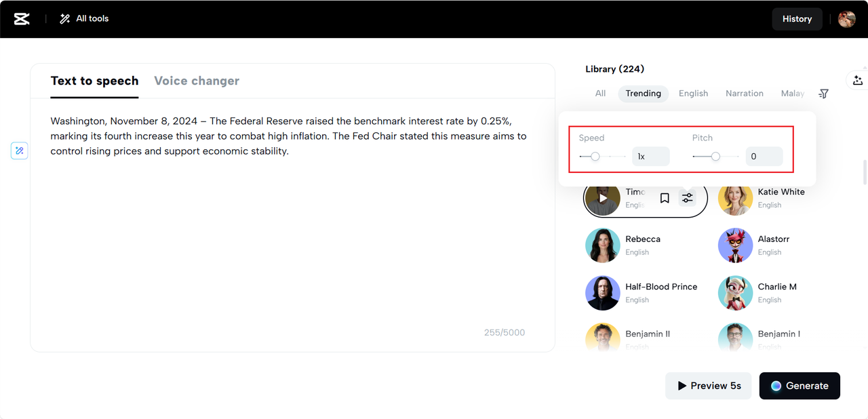The image size is (868, 419).
Task: Filter library by Narration category
Action: coord(744,94)
